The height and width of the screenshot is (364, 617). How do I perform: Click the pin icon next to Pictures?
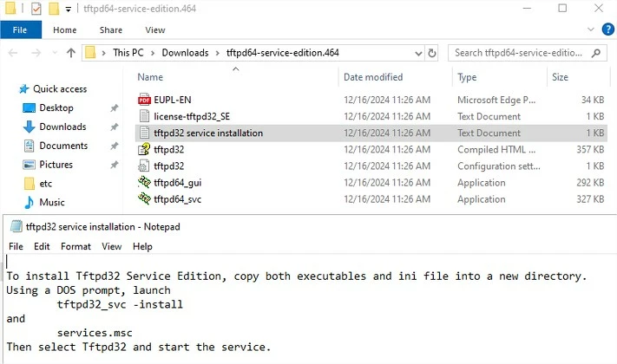tap(114, 165)
